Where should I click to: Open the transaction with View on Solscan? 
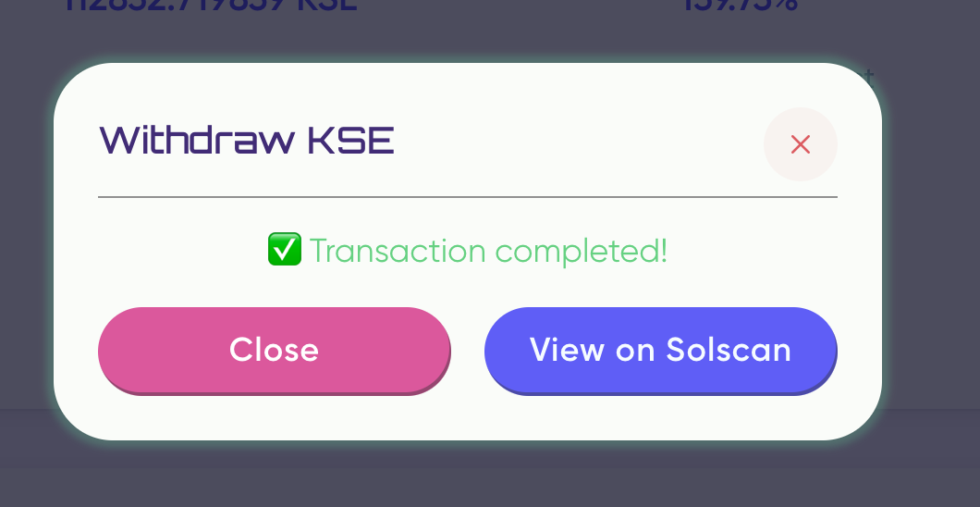coord(660,350)
